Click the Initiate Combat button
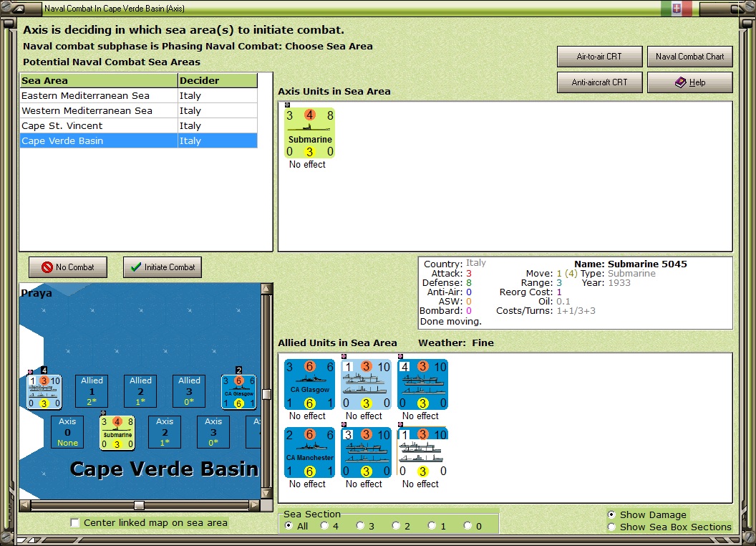 click(163, 267)
